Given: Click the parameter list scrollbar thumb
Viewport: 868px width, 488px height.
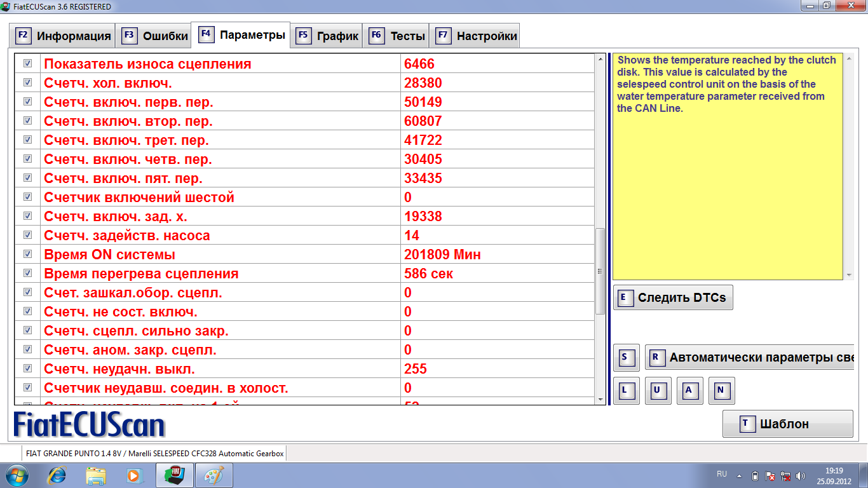Looking at the screenshot, I should point(600,271).
